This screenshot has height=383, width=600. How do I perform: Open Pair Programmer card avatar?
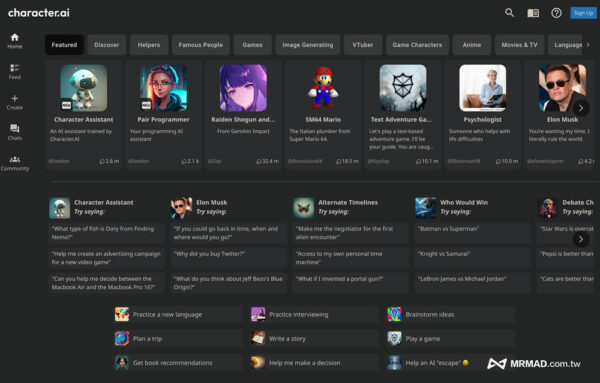click(x=163, y=88)
